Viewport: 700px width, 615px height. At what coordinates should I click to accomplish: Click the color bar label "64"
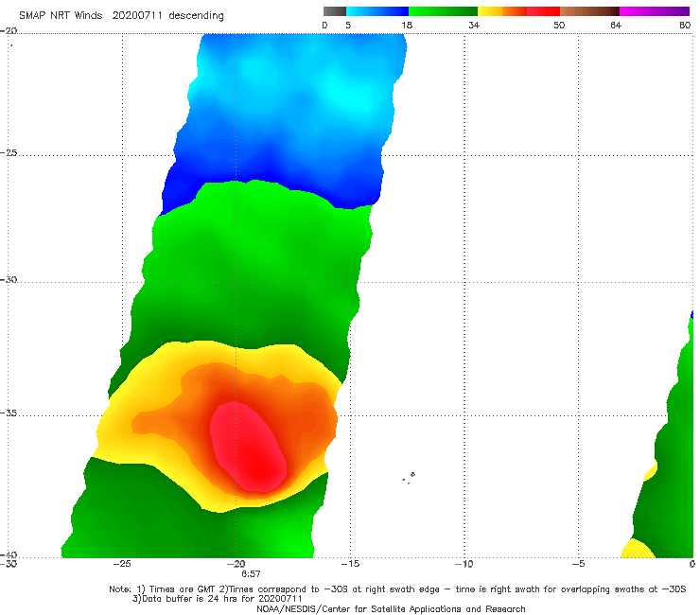point(616,26)
